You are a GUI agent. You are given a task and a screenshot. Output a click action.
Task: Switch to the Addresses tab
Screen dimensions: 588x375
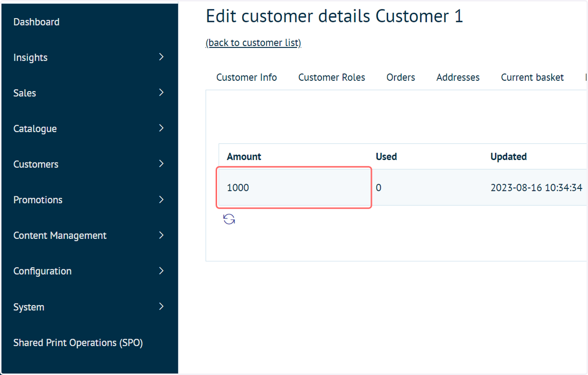point(458,77)
